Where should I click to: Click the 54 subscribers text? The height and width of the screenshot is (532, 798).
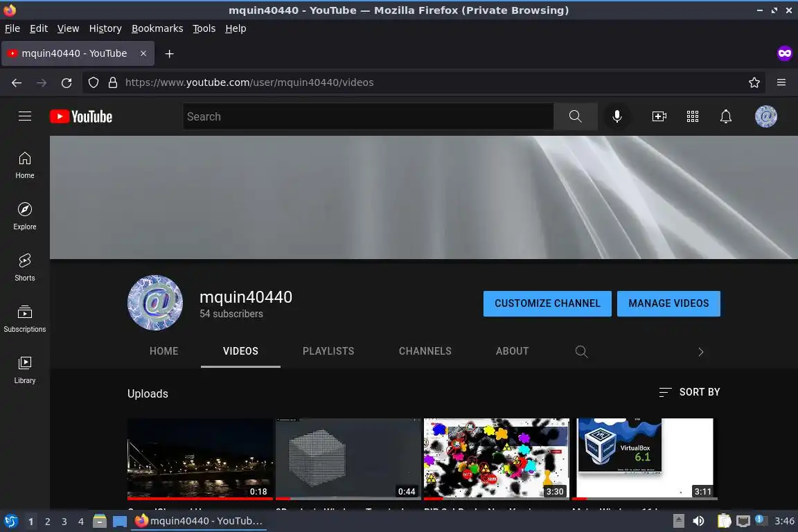point(231,314)
